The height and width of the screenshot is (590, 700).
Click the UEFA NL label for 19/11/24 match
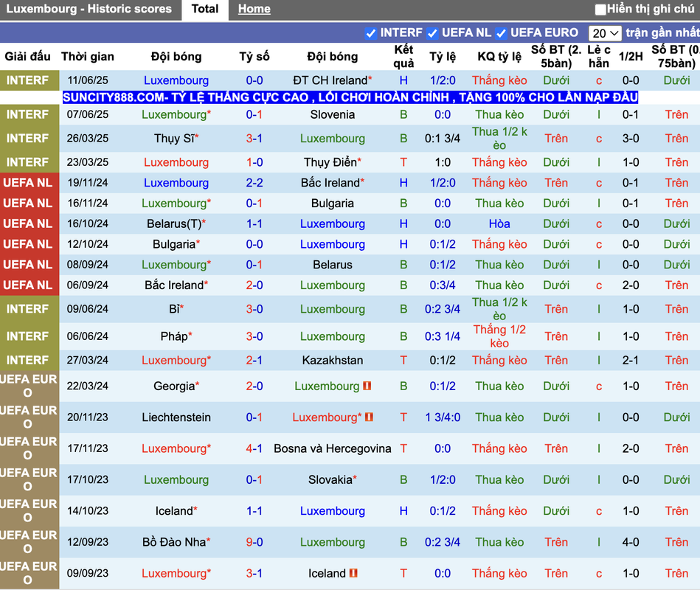[28, 183]
